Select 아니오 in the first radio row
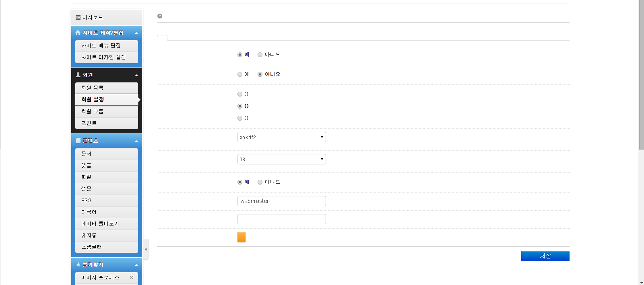 coord(260,55)
